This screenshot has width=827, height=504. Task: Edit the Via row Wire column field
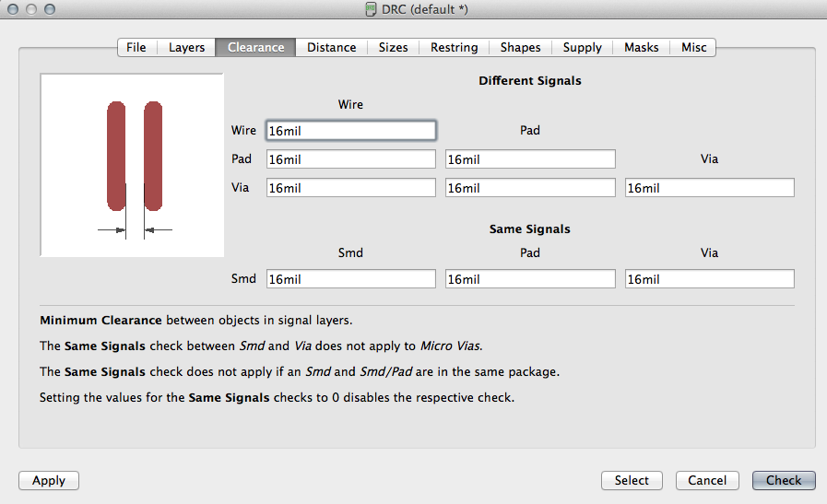click(350, 188)
